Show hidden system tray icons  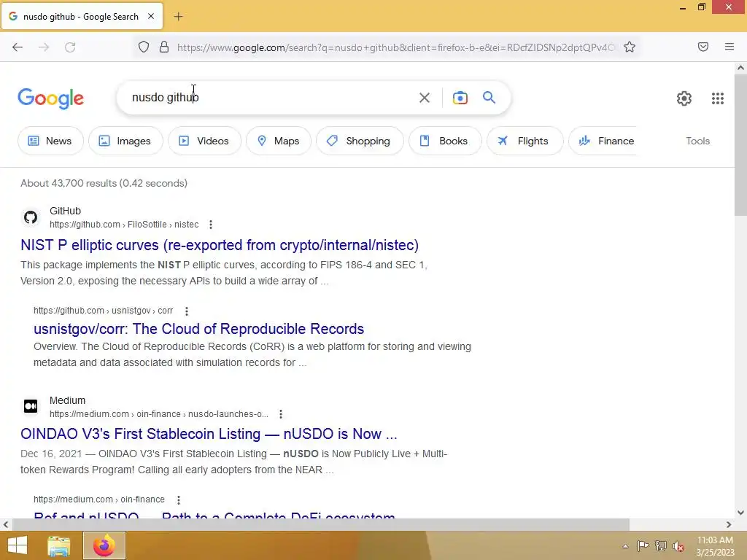tap(625, 546)
